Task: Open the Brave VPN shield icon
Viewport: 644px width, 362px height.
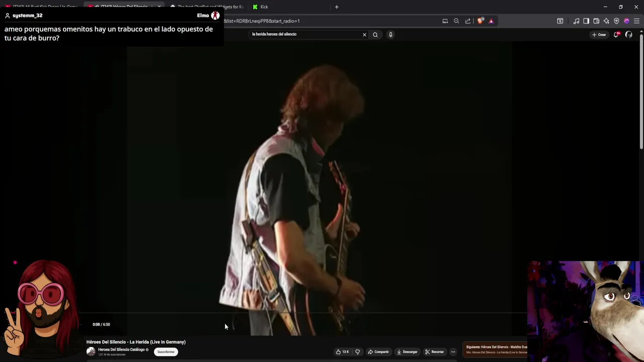Action: coord(616,21)
